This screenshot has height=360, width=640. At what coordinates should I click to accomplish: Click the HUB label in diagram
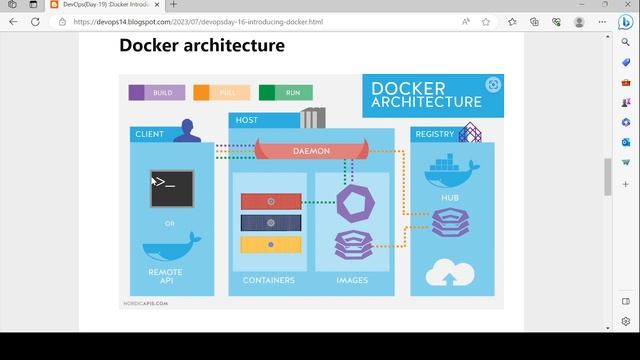450,198
